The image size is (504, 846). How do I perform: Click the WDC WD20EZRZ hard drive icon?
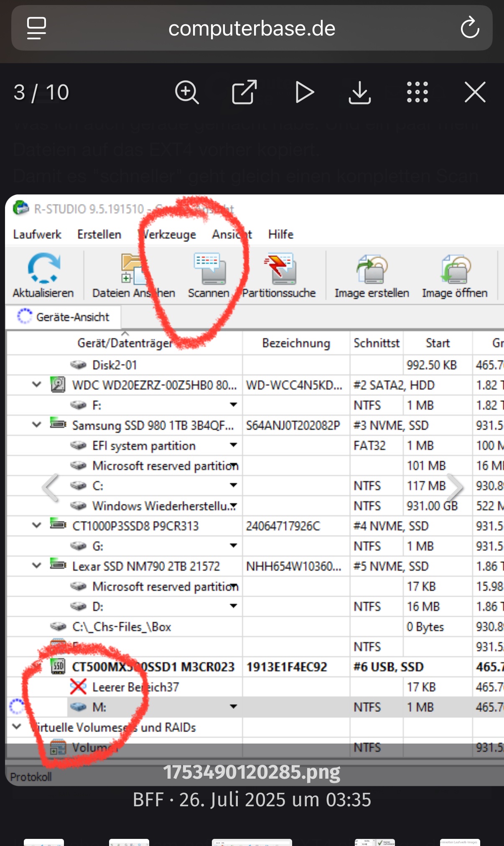tap(58, 384)
